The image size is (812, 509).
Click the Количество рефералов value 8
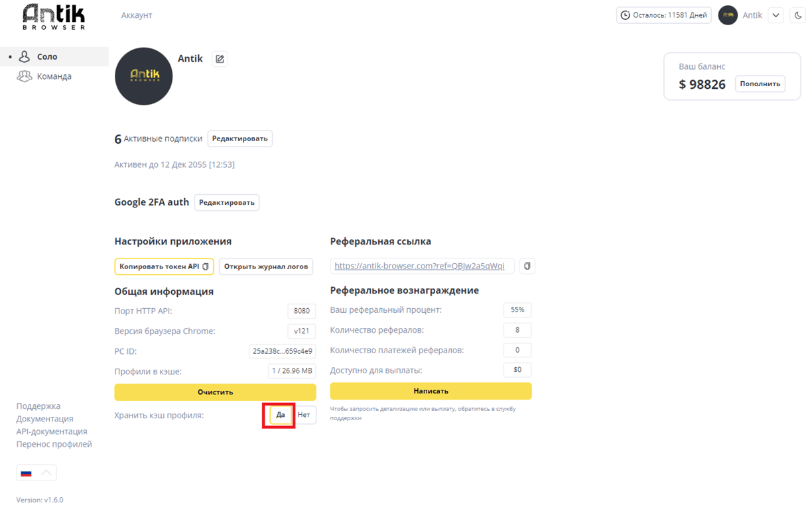(x=517, y=330)
